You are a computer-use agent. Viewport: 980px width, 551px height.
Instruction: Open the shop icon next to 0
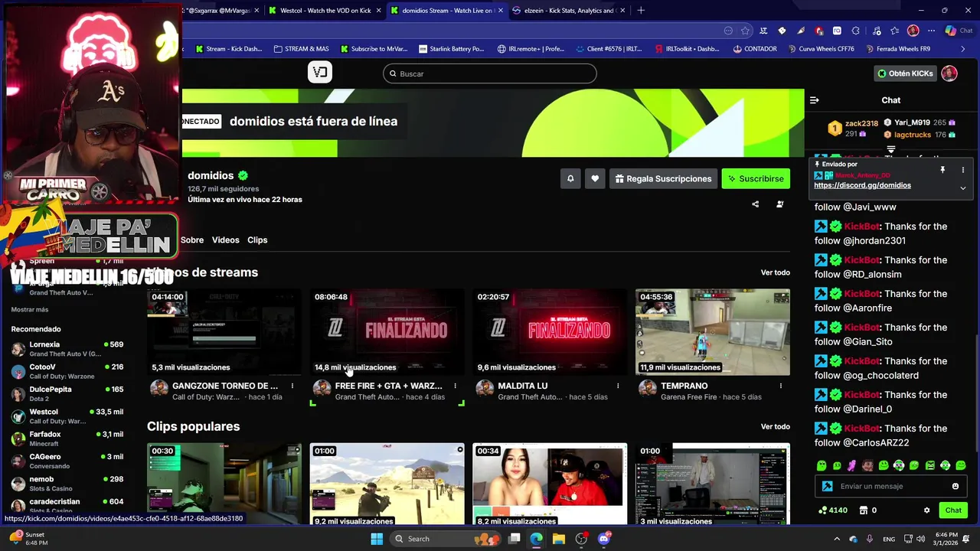coord(863,510)
